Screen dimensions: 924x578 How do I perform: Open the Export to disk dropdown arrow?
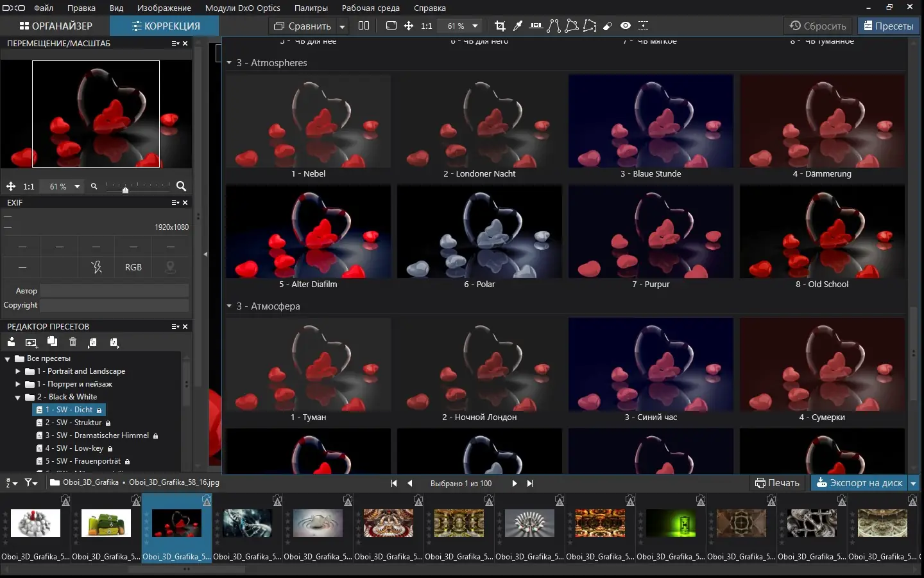point(914,483)
